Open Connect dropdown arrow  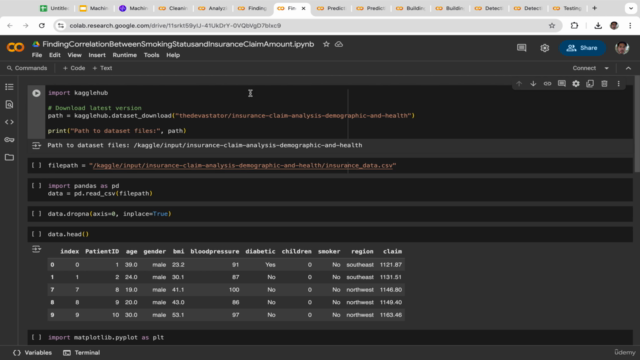pos(607,68)
